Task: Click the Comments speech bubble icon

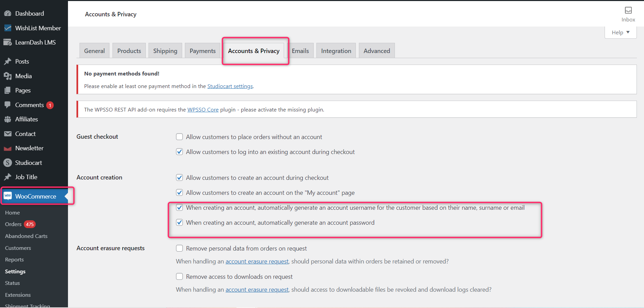Action: coord(7,105)
